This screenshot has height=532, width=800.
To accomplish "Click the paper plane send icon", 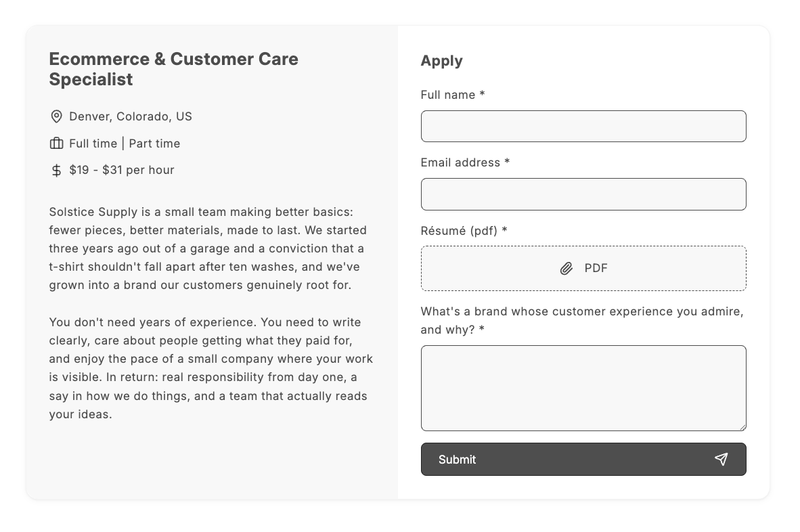I will coord(721,459).
